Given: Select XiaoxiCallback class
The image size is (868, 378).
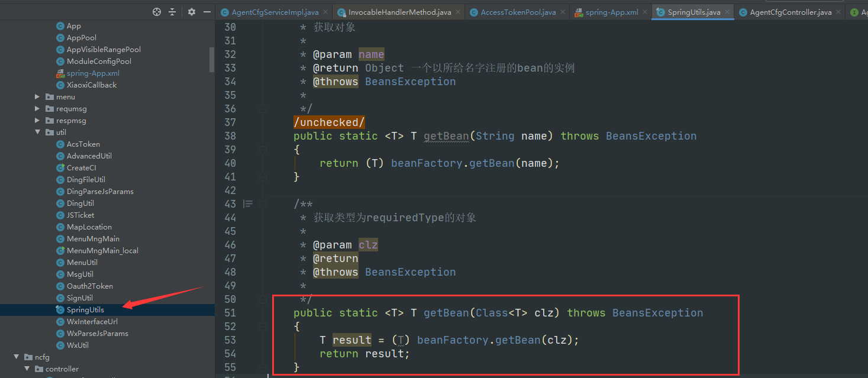Looking at the screenshot, I should coord(92,85).
